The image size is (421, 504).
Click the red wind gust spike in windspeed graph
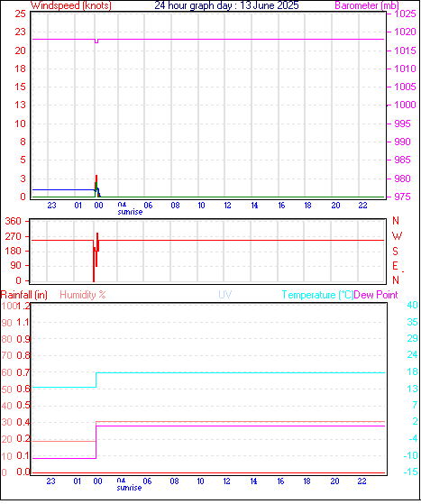pyautogui.click(x=96, y=179)
